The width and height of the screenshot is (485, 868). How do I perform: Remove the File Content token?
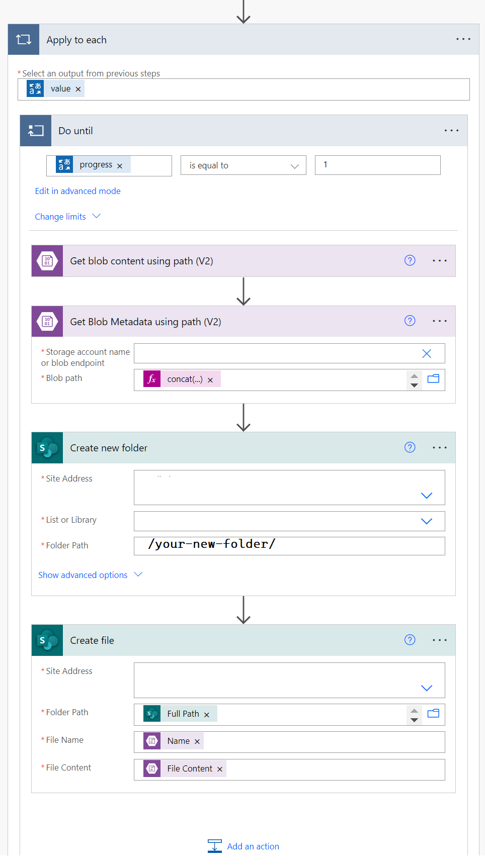click(220, 769)
